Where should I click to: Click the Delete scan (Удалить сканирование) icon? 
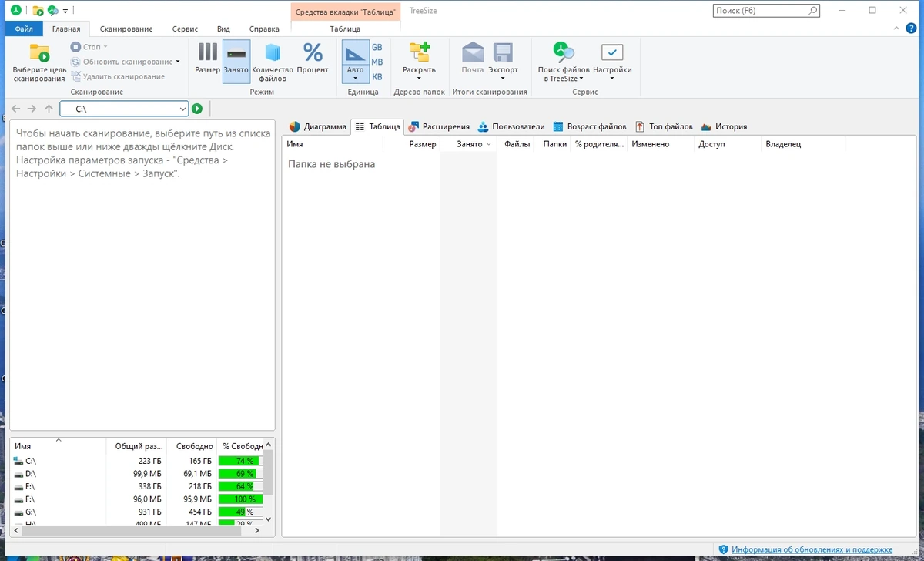click(75, 76)
